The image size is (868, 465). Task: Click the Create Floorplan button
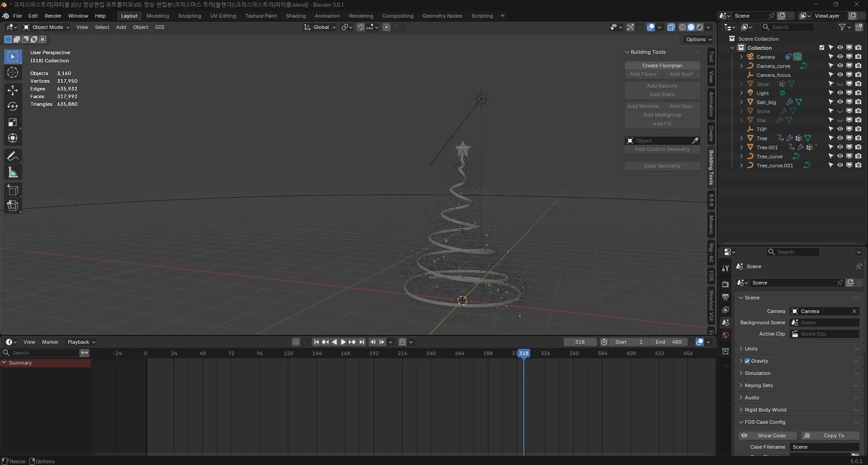(662, 66)
